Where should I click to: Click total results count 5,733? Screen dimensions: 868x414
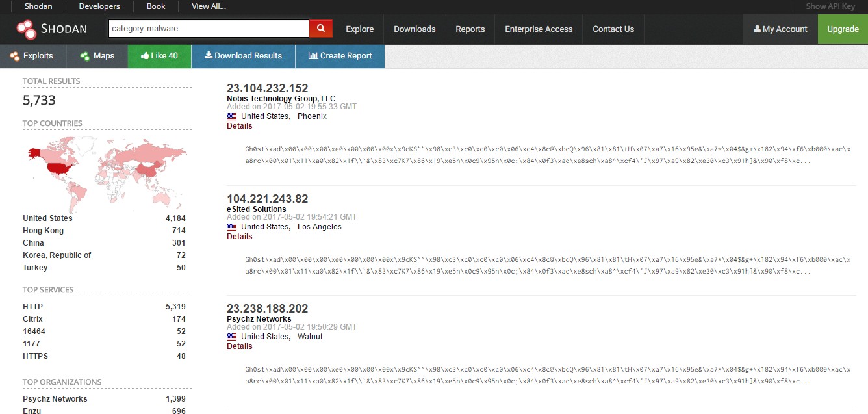click(x=39, y=100)
